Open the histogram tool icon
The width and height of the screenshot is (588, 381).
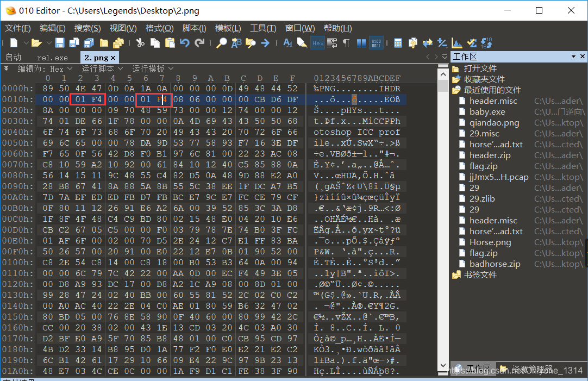(456, 43)
